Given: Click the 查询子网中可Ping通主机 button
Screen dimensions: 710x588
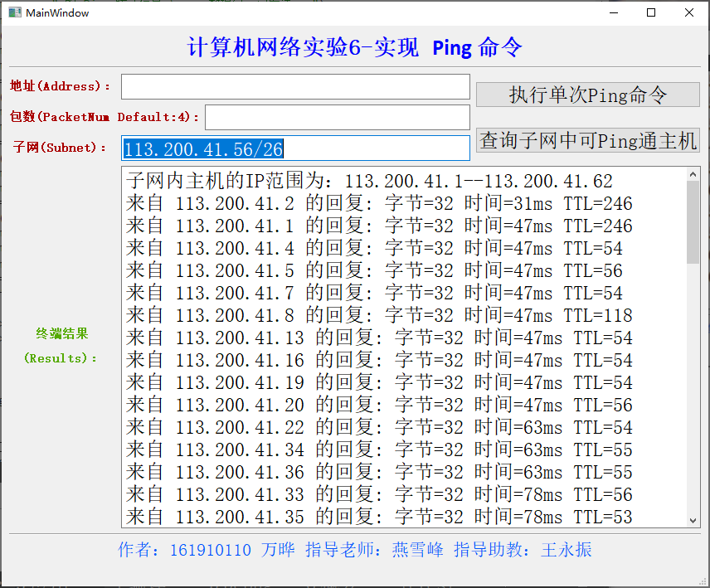Looking at the screenshot, I should click(588, 140).
